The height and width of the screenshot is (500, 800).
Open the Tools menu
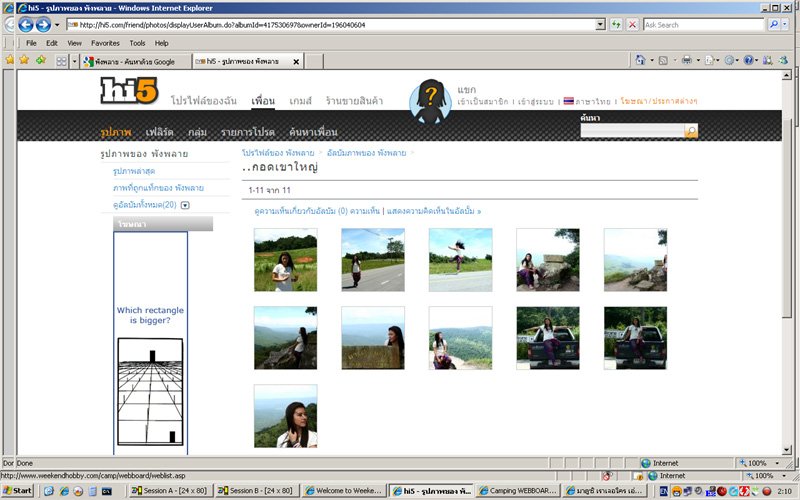(137, 43)
